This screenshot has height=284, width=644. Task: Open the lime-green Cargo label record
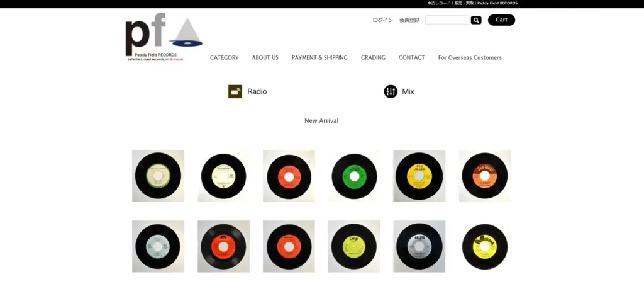click(x=354, y=246)
